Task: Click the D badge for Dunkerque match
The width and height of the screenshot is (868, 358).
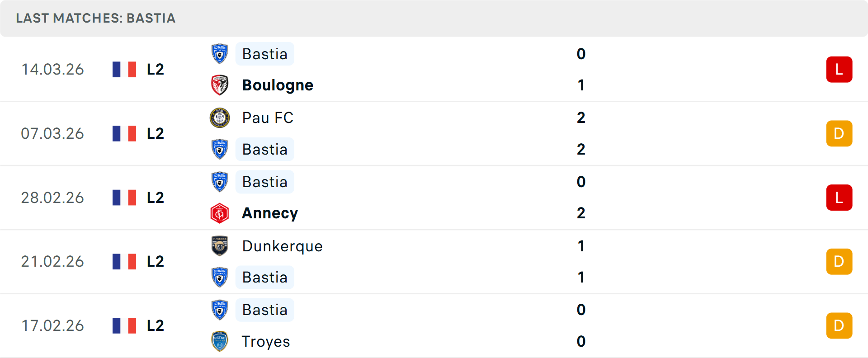Action: pos(839,262)
